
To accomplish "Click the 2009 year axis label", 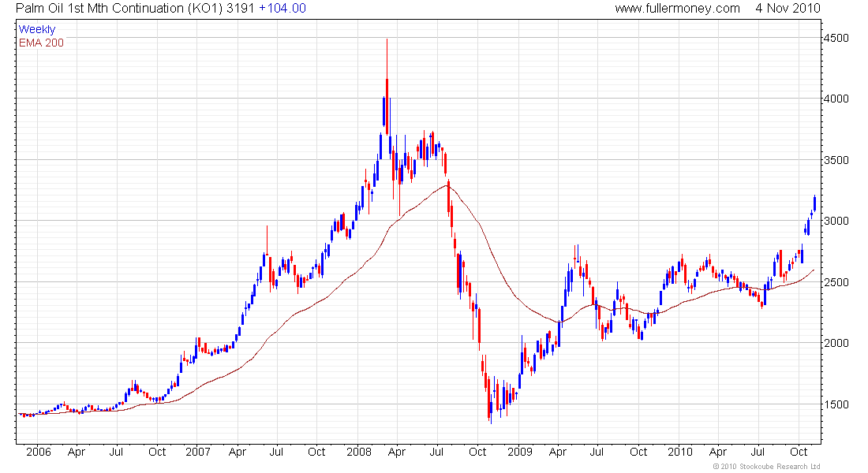I will coord(520,452).
